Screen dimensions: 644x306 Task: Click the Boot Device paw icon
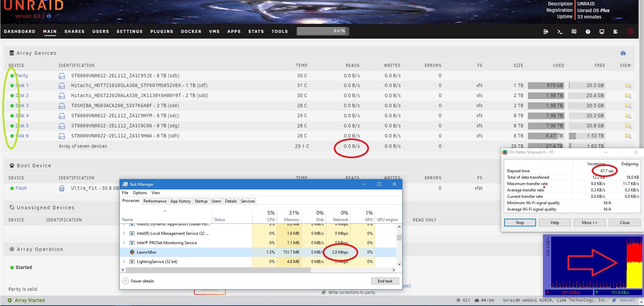tap(12, 166)
